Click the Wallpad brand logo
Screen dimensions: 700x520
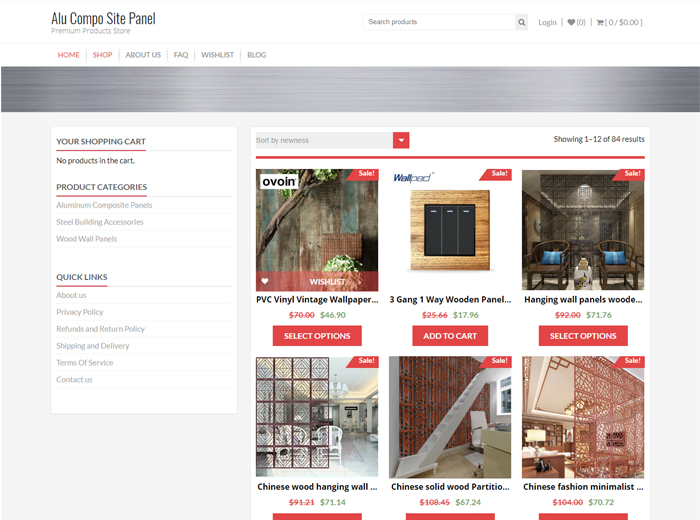click(412, 178)
